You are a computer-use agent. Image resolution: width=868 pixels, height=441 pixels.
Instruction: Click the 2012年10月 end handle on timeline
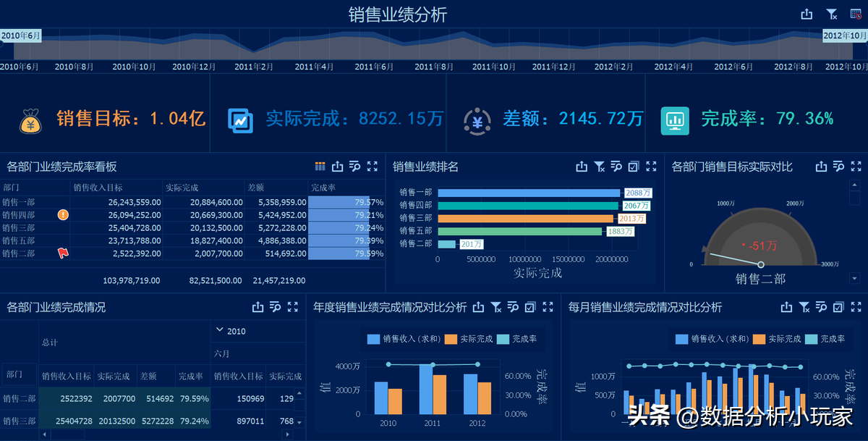[x=846, y=35]
